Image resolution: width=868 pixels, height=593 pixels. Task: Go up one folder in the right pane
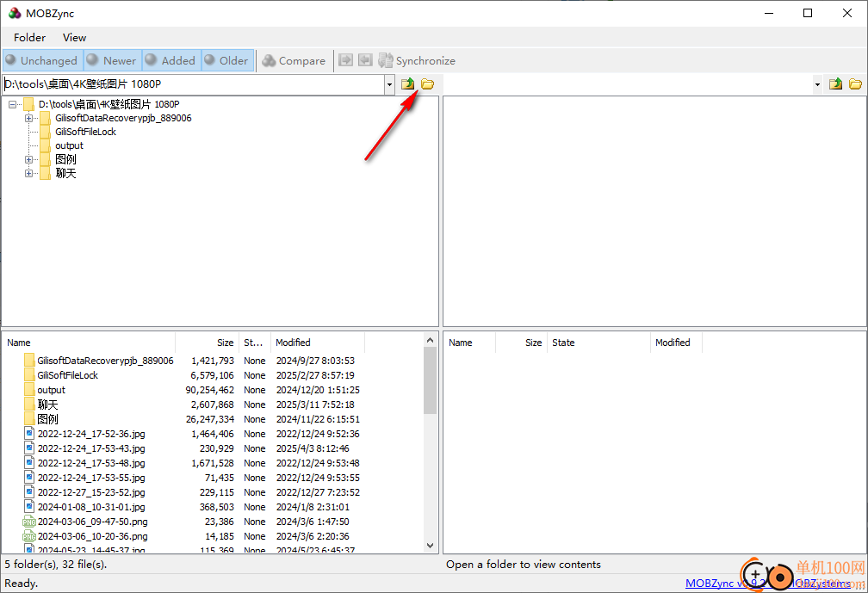click(x=836, y=84)
